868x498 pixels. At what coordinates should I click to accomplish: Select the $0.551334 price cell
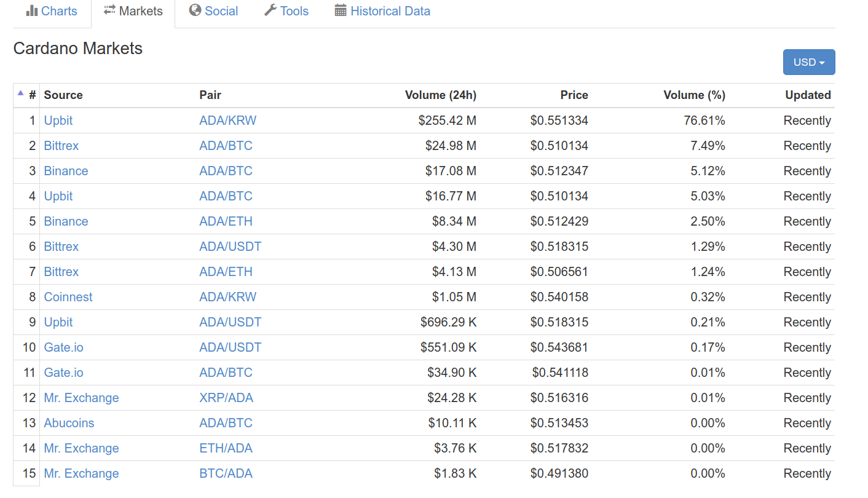pos(559,121)
